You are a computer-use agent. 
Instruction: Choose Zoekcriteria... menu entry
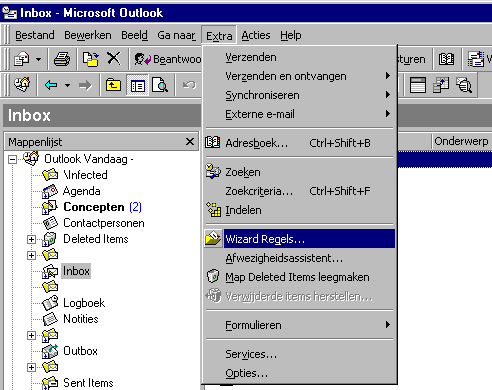[x=299, y=191]
